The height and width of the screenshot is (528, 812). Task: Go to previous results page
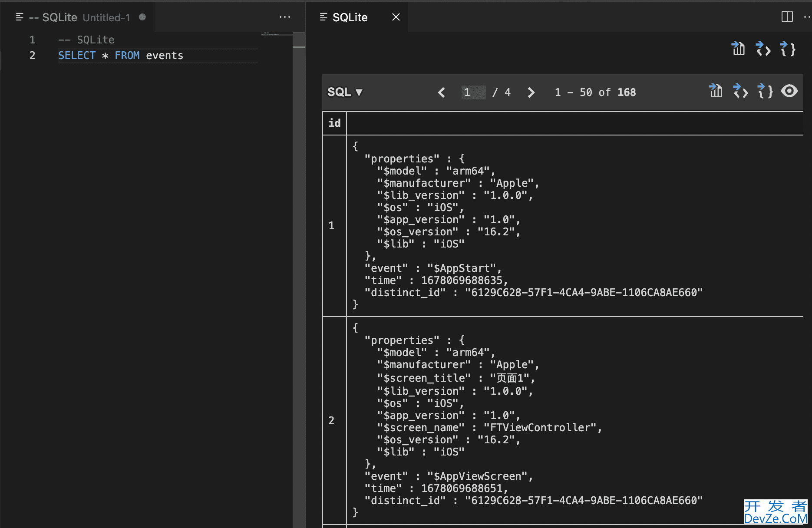pyautogui.click(x=441, y=92)
